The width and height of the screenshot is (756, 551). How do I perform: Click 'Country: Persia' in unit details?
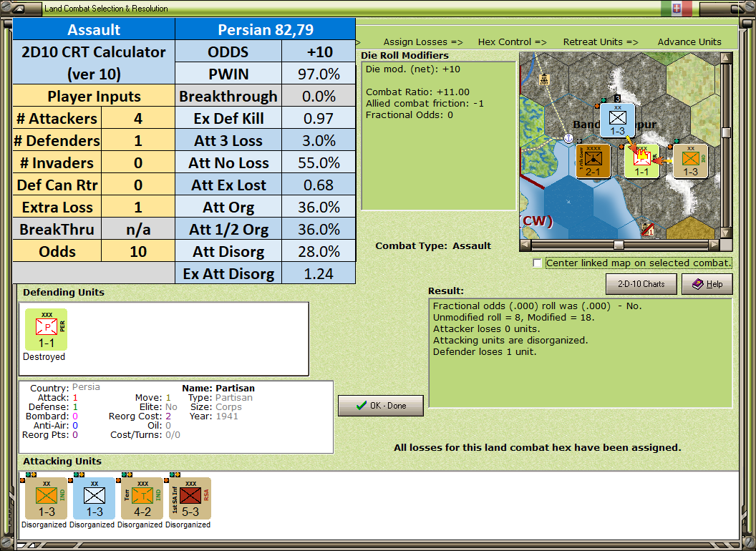65,388
